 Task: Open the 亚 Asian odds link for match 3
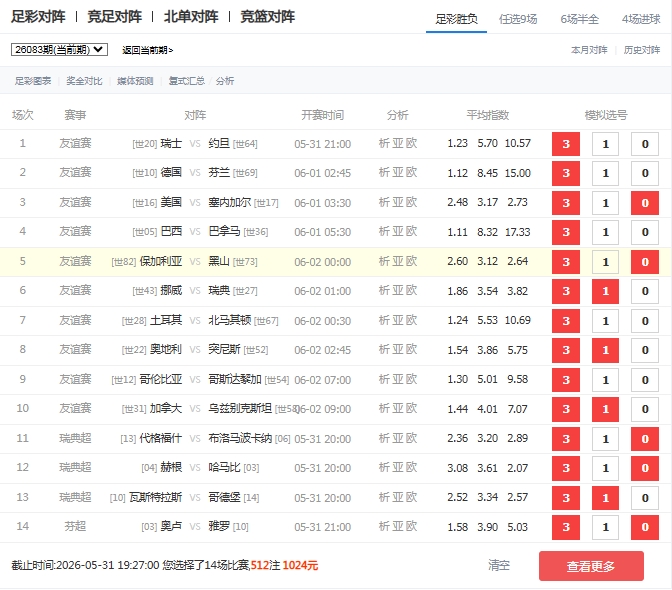tap(398, 203)
